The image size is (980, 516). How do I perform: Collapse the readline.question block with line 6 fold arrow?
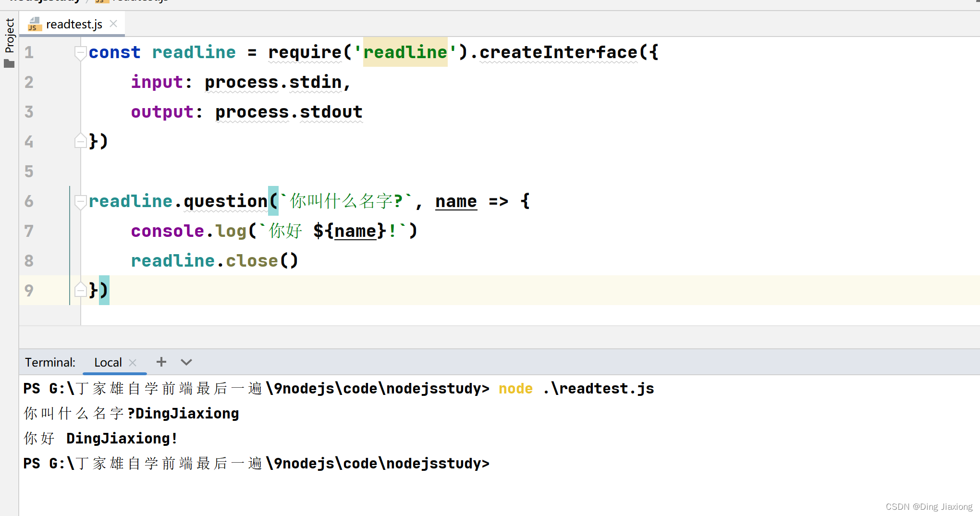(81, 202)
